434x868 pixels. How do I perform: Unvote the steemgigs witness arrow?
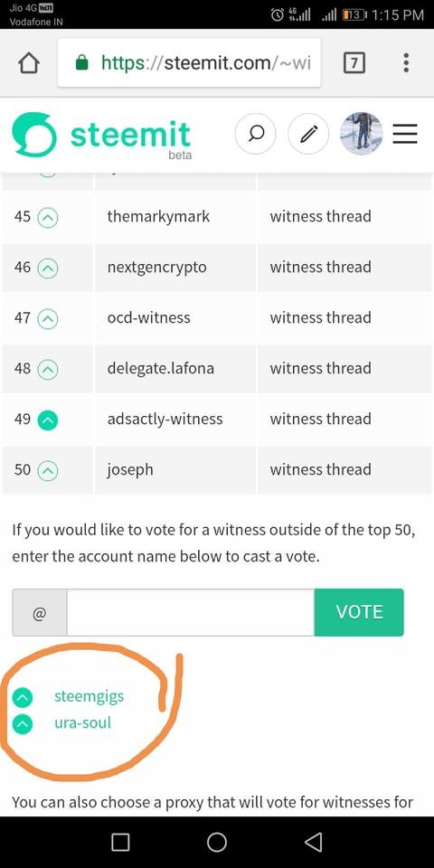[x=23, y=698]
